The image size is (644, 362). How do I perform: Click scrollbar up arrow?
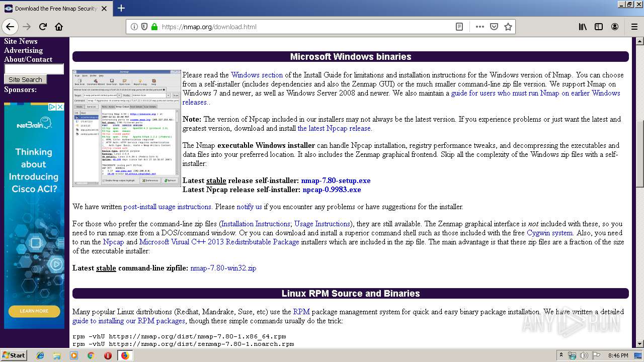coord(640,41)
